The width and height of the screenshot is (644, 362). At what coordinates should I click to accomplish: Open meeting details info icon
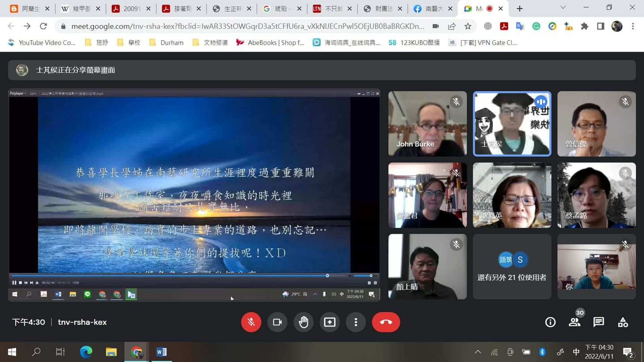coord(551,322)
